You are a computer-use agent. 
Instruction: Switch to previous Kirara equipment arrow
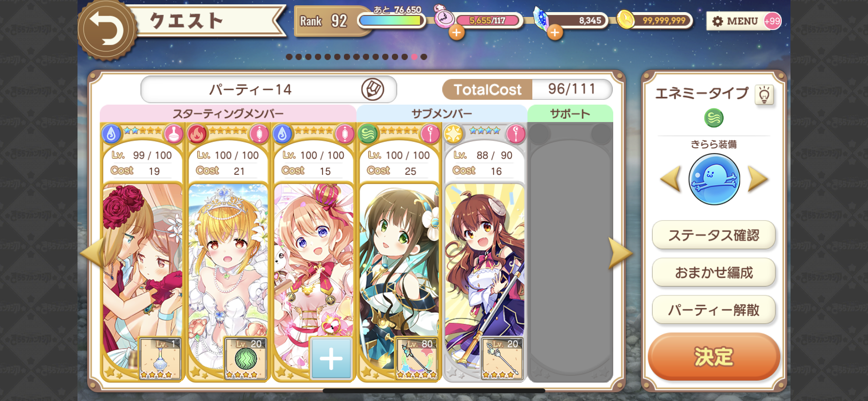(x=671, y=179)
